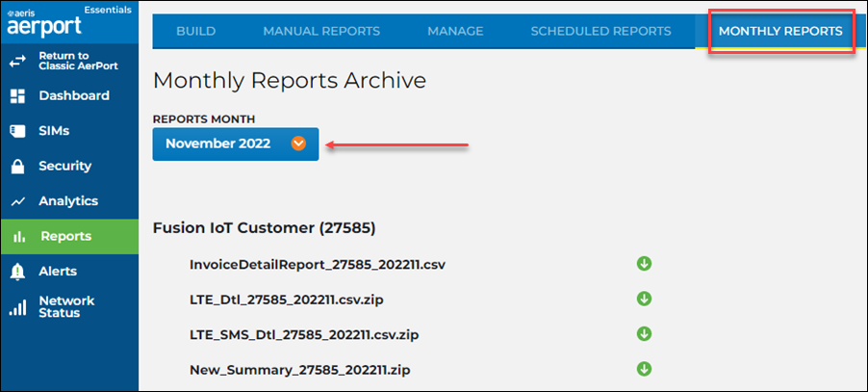
Task: Open Network Status in the sidebar
Action: pyautogui.click(x=69, y=307)
